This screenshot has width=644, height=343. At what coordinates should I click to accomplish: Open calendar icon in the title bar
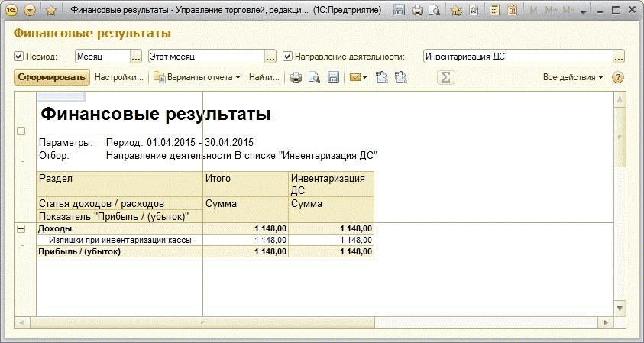[x=512, y=11]
